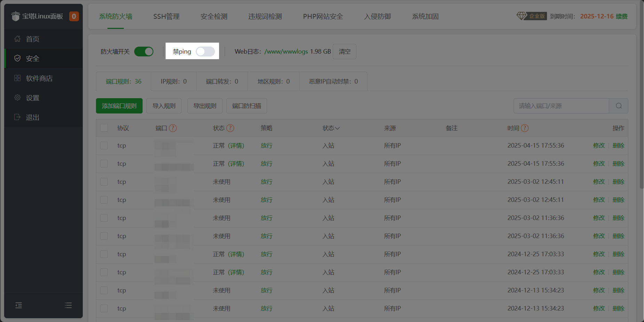Open the 首页 home icon in sidebar
The width and height of the screenshot is (644, 322).
coord(17,39)
